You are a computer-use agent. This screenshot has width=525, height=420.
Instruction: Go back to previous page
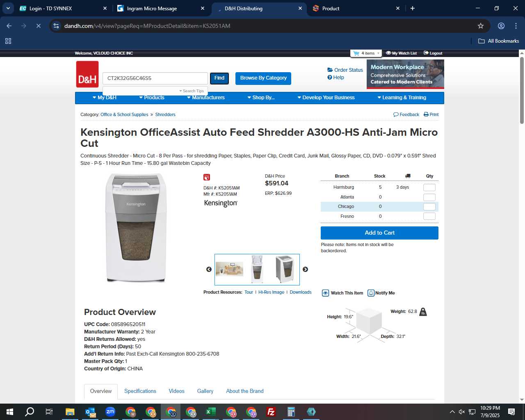(9, 26)
